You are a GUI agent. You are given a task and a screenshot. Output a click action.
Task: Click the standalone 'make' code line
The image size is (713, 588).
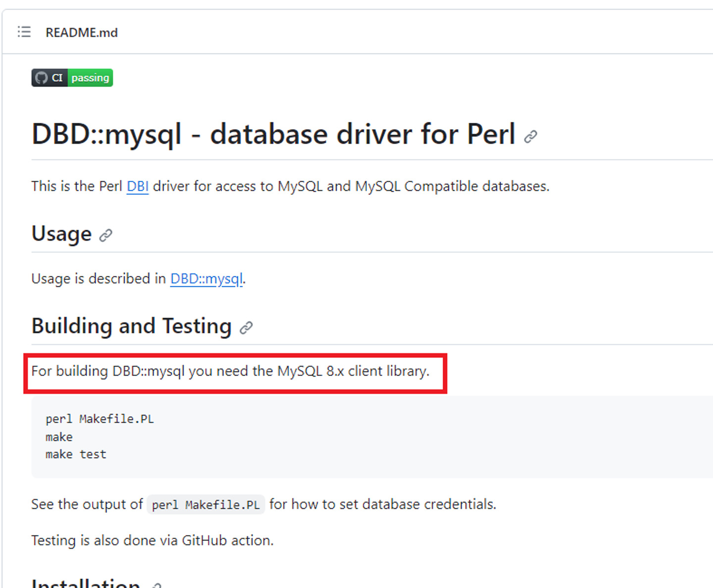(59, 437)
